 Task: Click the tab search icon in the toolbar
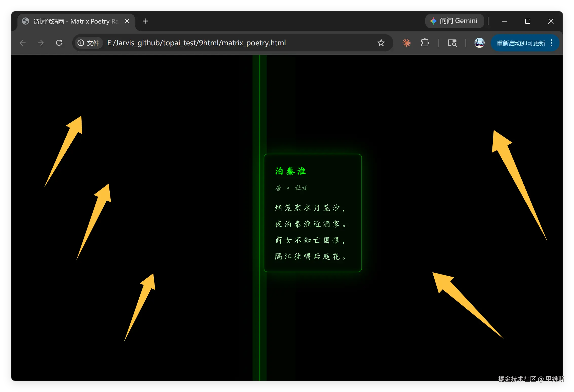(x=452, y=43)
